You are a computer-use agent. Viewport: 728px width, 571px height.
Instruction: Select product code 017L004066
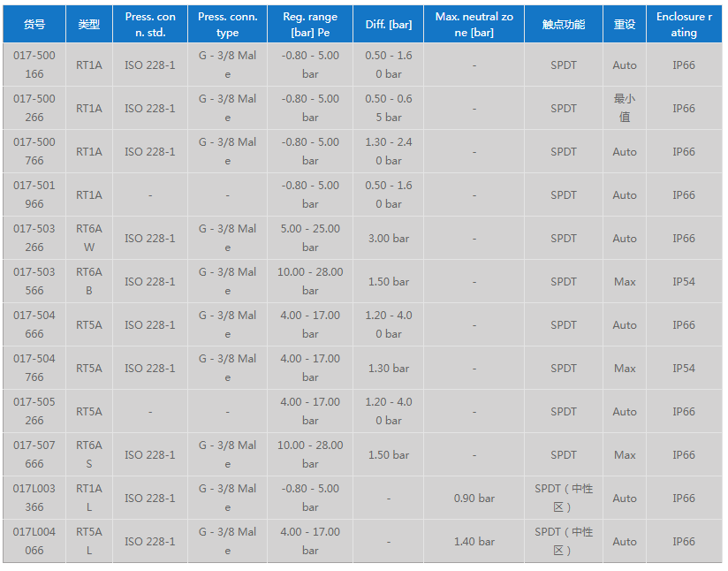[x=34, y=541]
